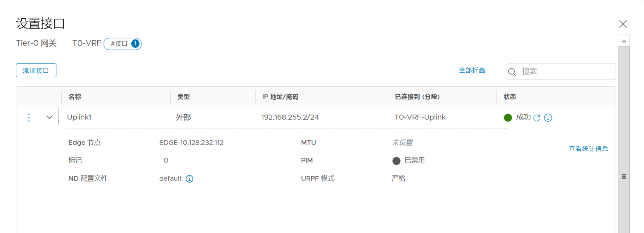Click the green success status dot
644x233 pixels.
point(508,118)
